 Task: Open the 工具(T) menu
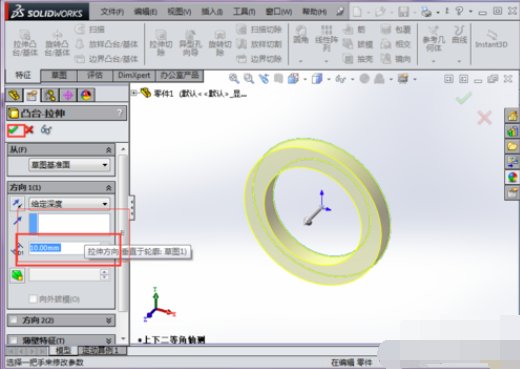click(244, 12)
